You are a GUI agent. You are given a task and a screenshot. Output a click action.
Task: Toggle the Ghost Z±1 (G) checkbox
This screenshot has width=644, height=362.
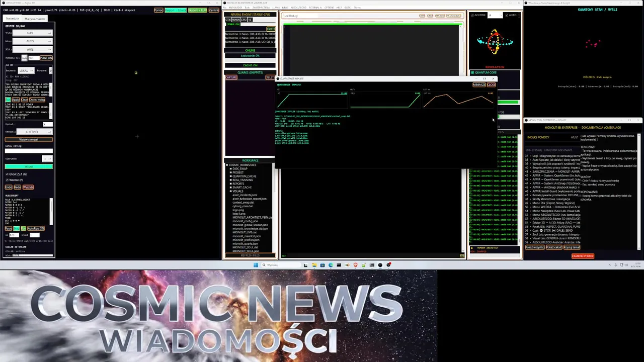pyautogui.click(x=8, y=174)
